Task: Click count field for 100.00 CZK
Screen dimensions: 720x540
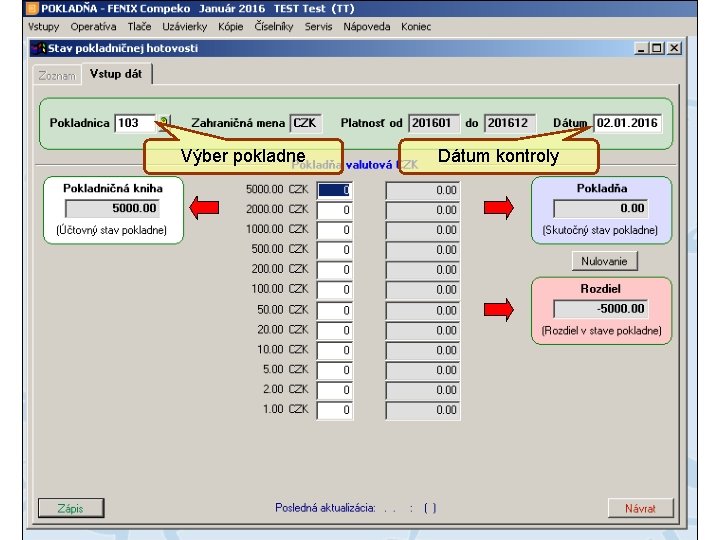Action: [x=335, y=290]
